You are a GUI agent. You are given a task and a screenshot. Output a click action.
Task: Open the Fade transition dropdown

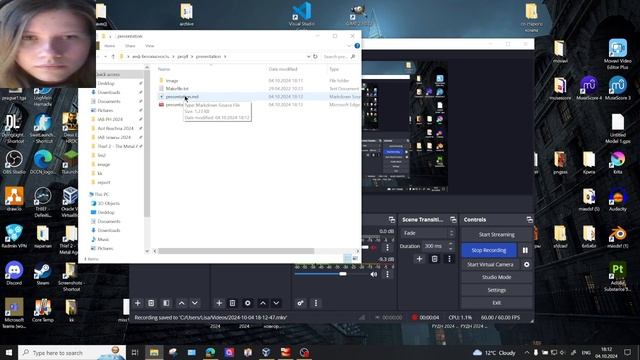(427, 233)
